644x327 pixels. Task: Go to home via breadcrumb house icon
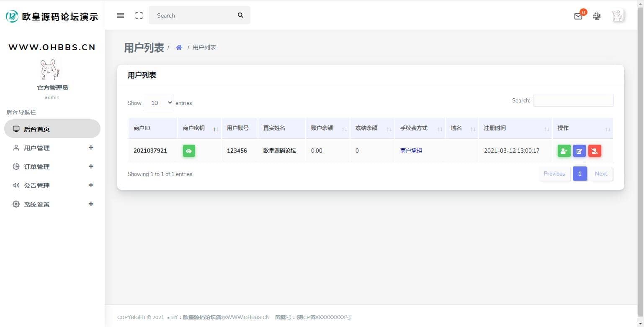coord(179,47)
